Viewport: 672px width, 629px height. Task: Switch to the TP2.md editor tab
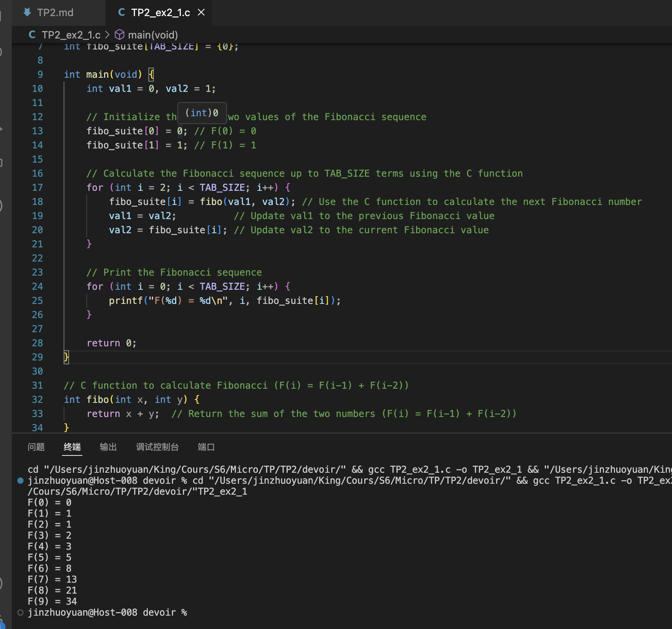click(x=55, y=13)
